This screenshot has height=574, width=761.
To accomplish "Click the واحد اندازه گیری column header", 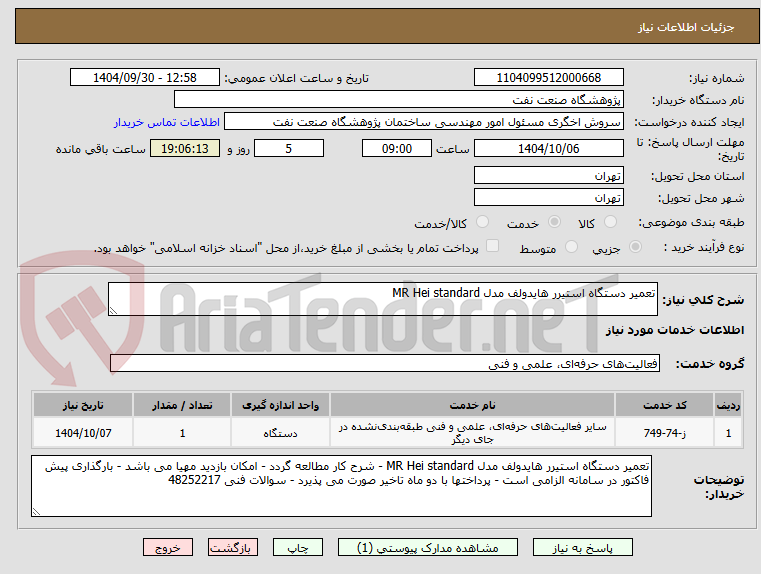I will (x=280, y=405).
